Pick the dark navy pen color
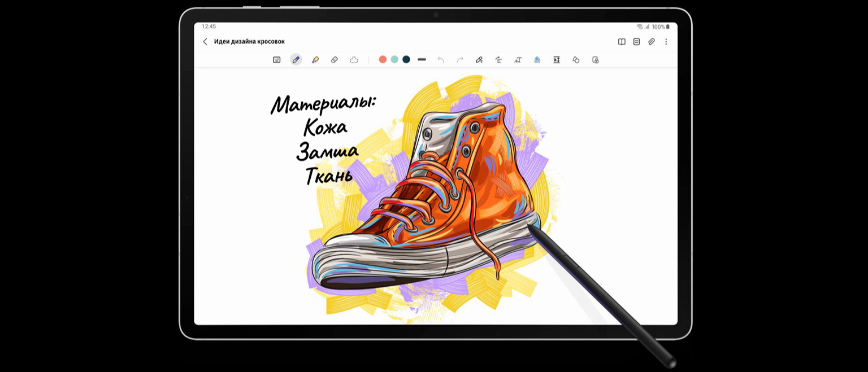Screen dimensions: 868x372 pyautogui.click(x=406, y=60)
